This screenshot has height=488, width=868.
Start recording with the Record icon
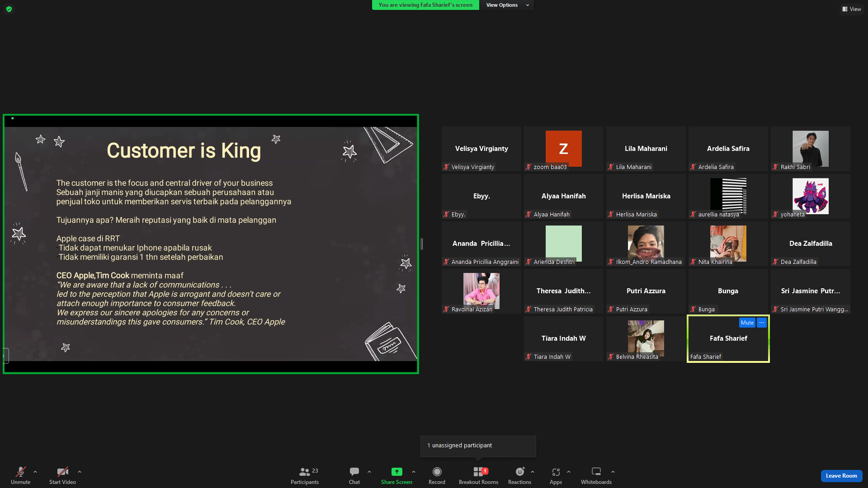437,472
